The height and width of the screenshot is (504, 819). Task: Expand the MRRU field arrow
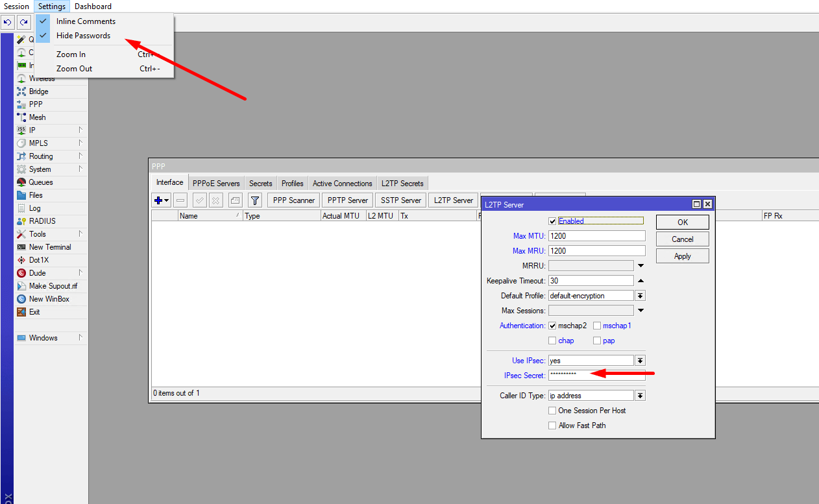click(x=641, y=266)
